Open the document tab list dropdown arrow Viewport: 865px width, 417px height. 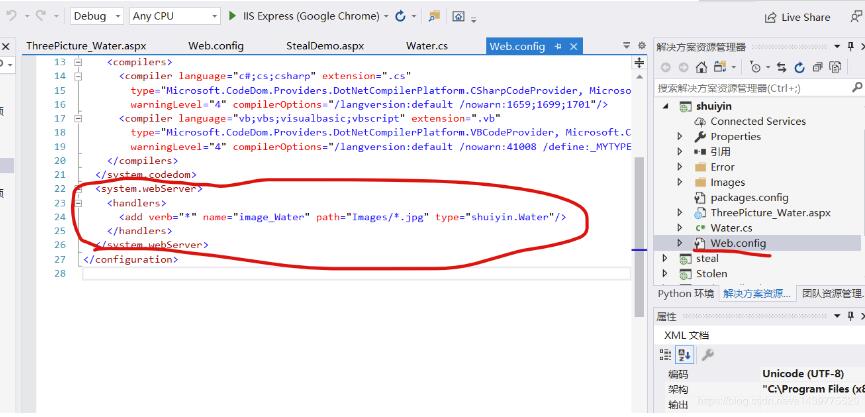[626, 45]
